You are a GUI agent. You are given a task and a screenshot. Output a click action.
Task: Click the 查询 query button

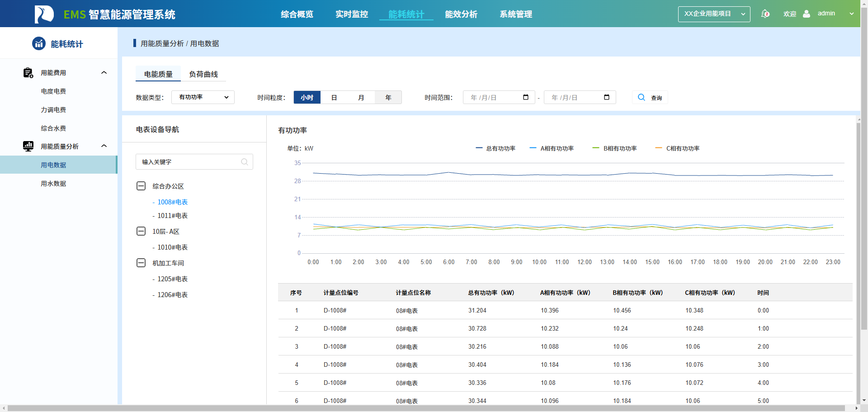coord(650,97)
